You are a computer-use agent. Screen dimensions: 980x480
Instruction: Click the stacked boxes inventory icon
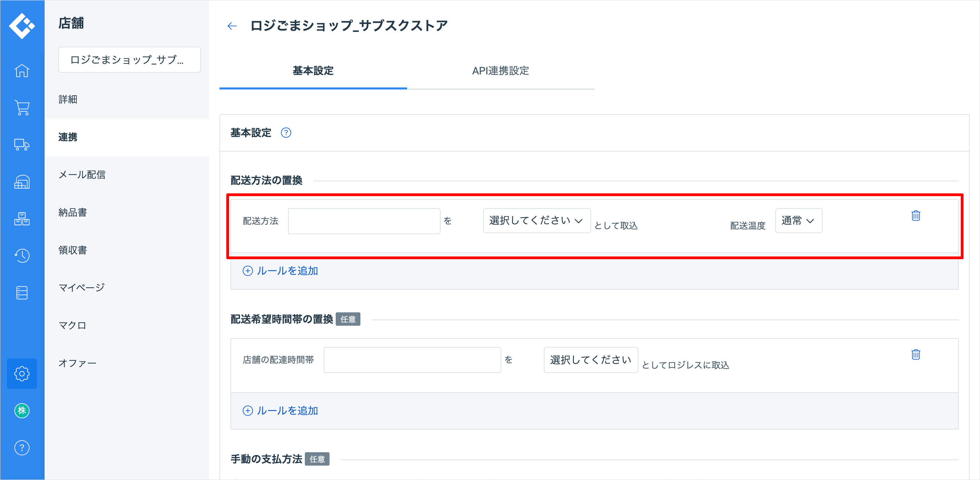22,219
